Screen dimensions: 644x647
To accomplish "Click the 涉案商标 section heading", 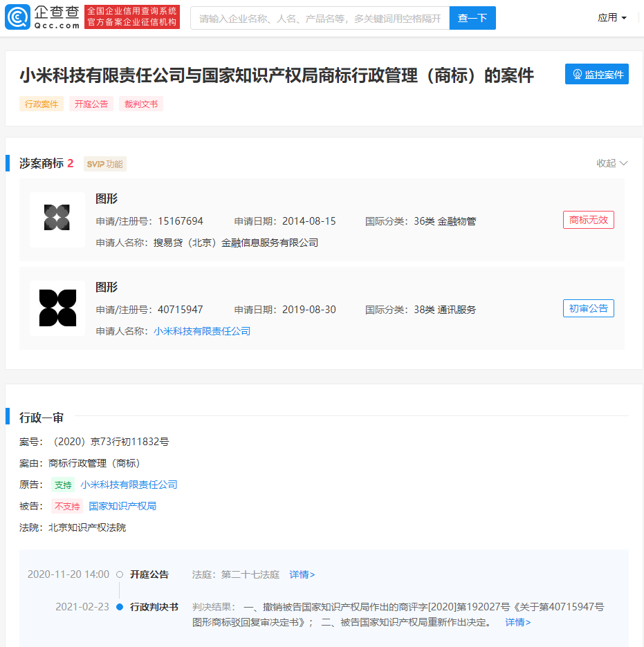I will point(42,163).
